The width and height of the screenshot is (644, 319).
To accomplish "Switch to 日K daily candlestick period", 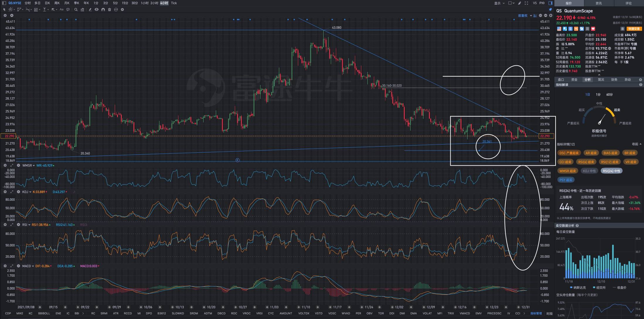I will pyautogui.click(x=47, y=3).
